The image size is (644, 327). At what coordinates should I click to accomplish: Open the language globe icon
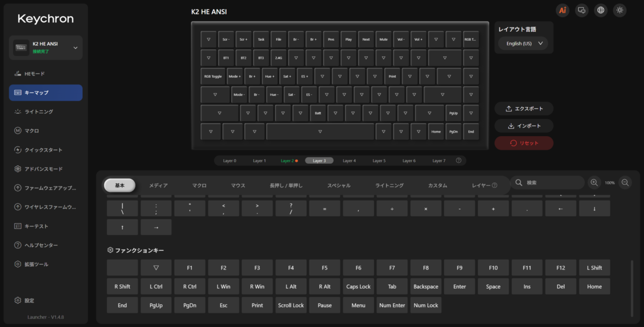[x=600, y=10]
